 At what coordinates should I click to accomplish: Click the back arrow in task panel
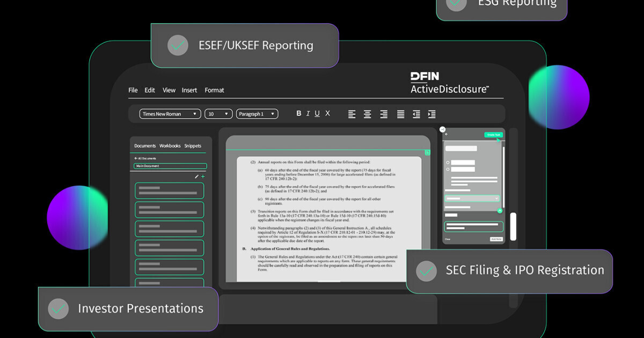coord(446,135)
